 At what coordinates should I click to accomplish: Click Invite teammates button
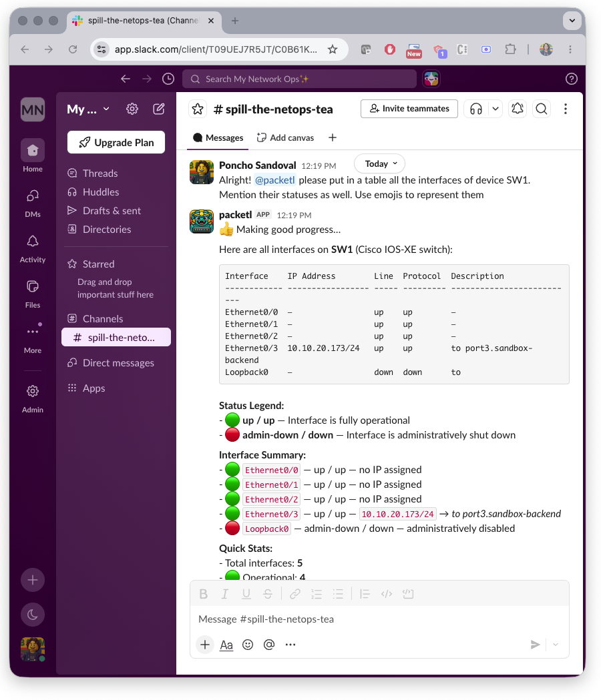pos(409,109)
